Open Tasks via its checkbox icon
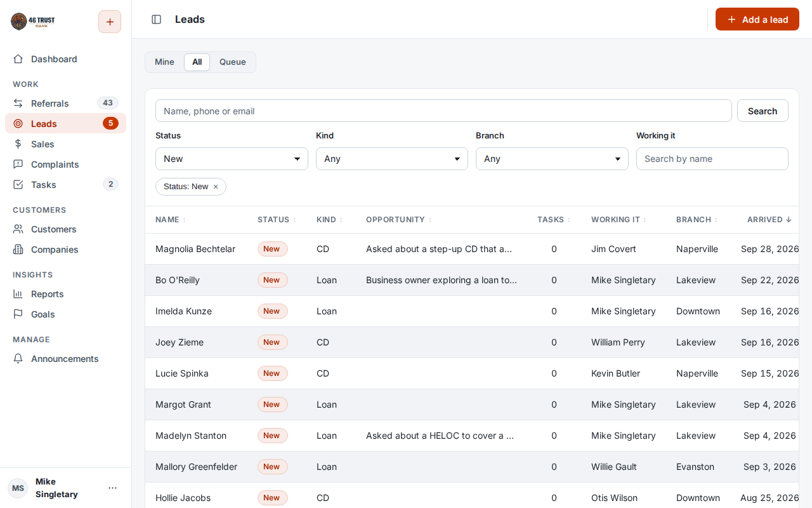Image resolution: width=812 pixels, height=508 pixels. (18, 185)
